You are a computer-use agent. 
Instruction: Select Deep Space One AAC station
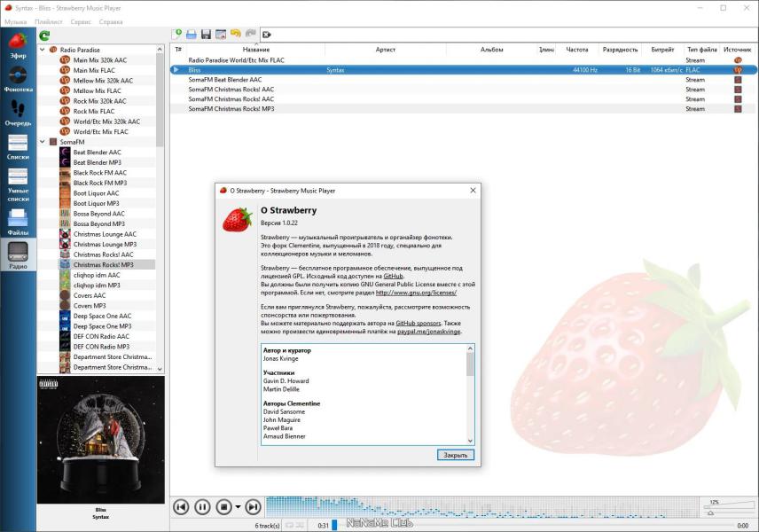click(102, 317)
